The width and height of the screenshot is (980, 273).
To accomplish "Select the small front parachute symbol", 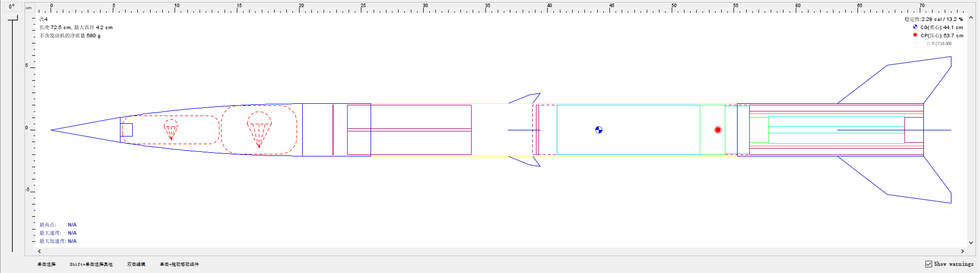I will 171,130.
